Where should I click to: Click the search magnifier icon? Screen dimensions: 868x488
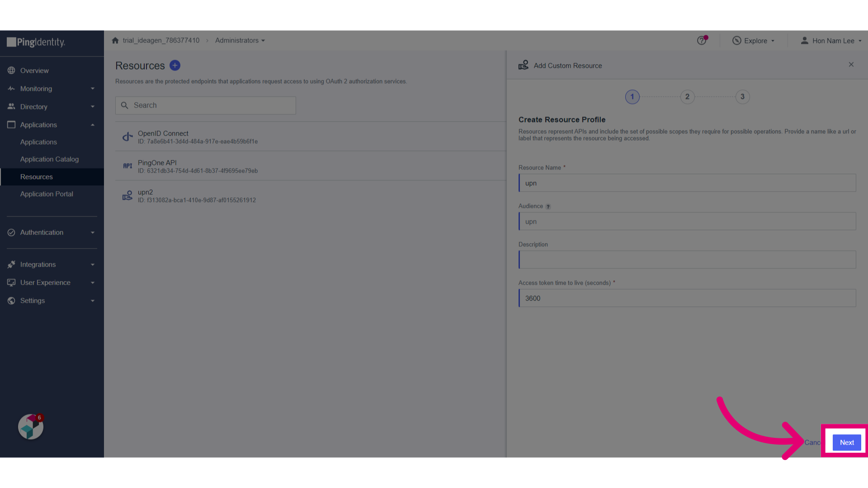[x=125, y=105]
